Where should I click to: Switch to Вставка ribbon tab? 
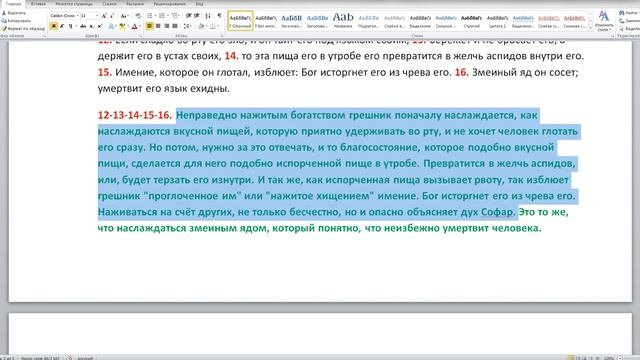[38, 4]
